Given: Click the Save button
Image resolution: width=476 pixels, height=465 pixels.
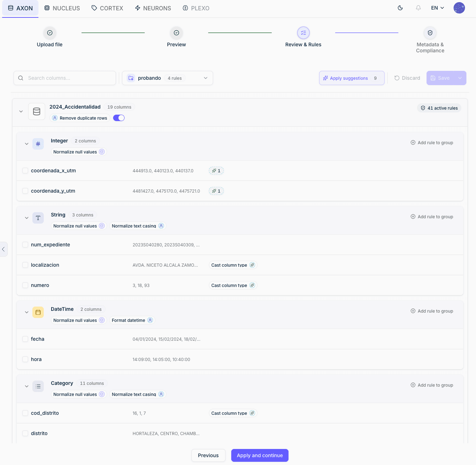Looking at the screenshot, I should [440, 78].
